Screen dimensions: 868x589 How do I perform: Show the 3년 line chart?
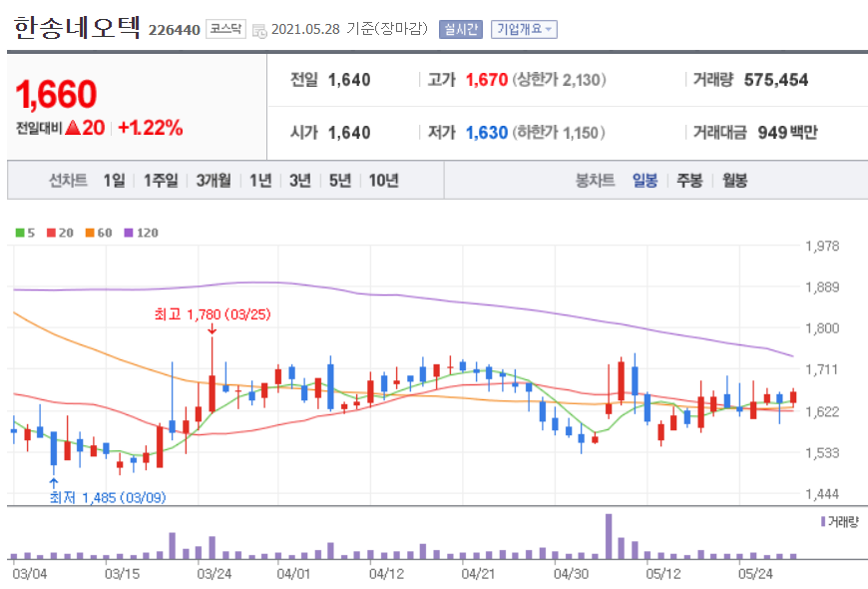(300, 180)
